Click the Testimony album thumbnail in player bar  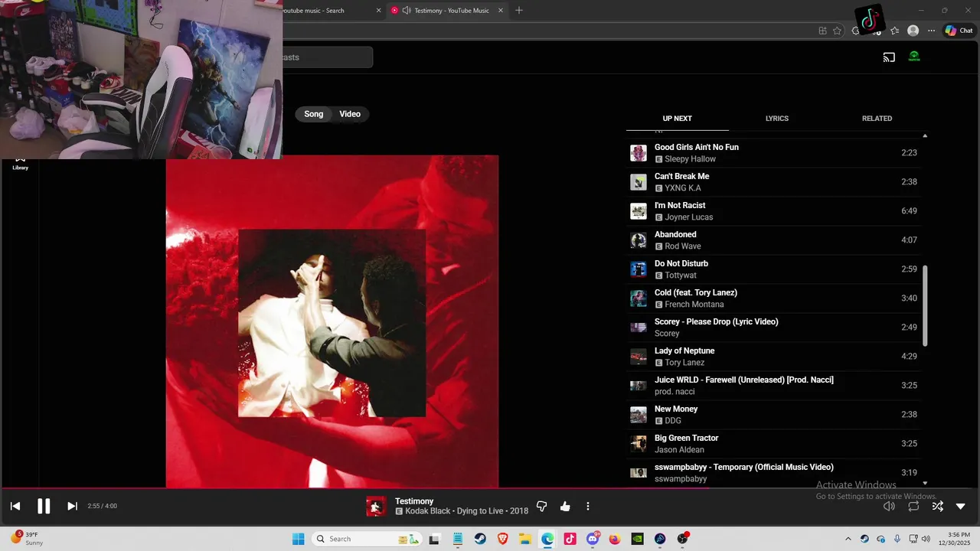tap(376, 507)
